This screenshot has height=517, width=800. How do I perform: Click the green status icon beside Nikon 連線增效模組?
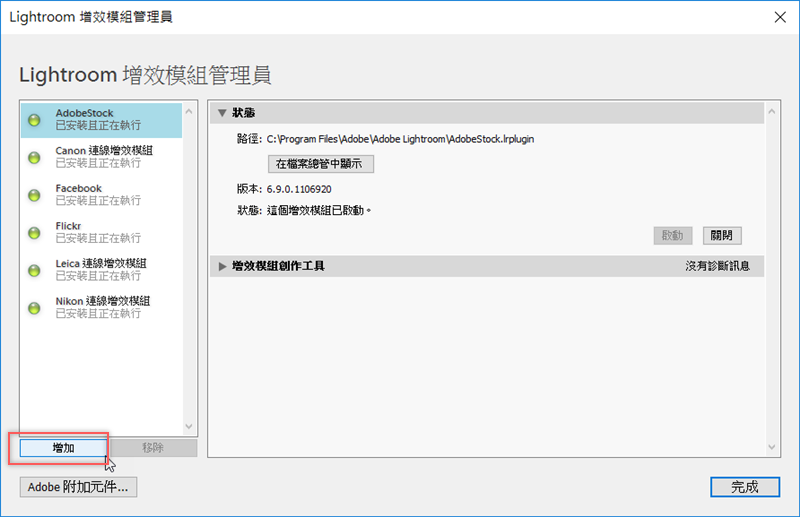click(34, 308)
